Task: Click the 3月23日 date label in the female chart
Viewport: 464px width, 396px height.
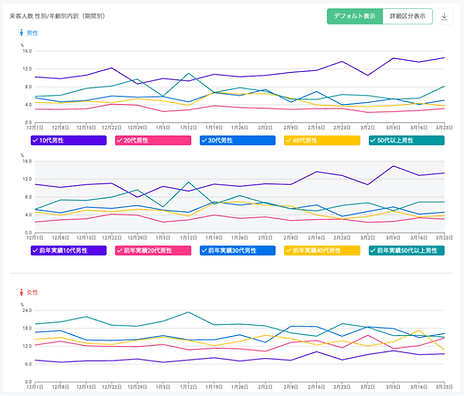Action: pos(444,387)
